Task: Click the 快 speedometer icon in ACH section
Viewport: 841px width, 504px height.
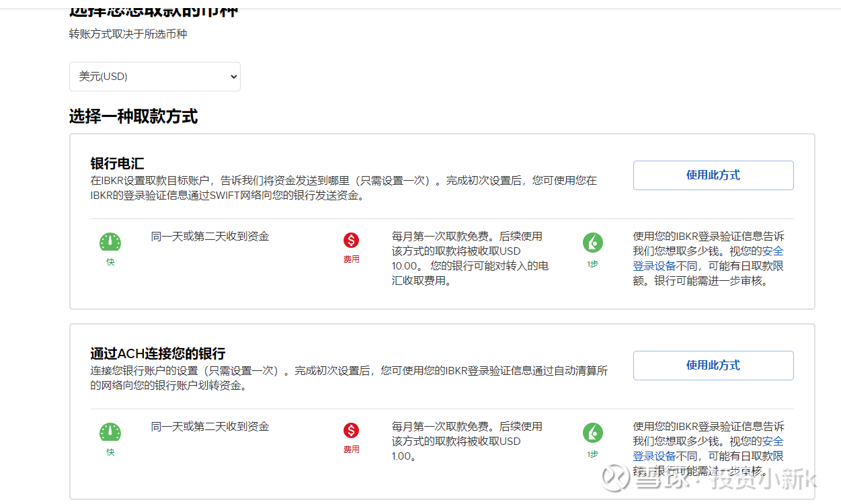Action: [110, 431]
